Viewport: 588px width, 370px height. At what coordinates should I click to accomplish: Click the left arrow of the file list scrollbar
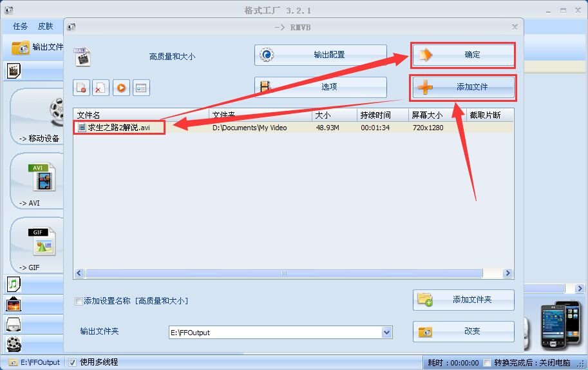pyautogui.click(x=79, y=273)
